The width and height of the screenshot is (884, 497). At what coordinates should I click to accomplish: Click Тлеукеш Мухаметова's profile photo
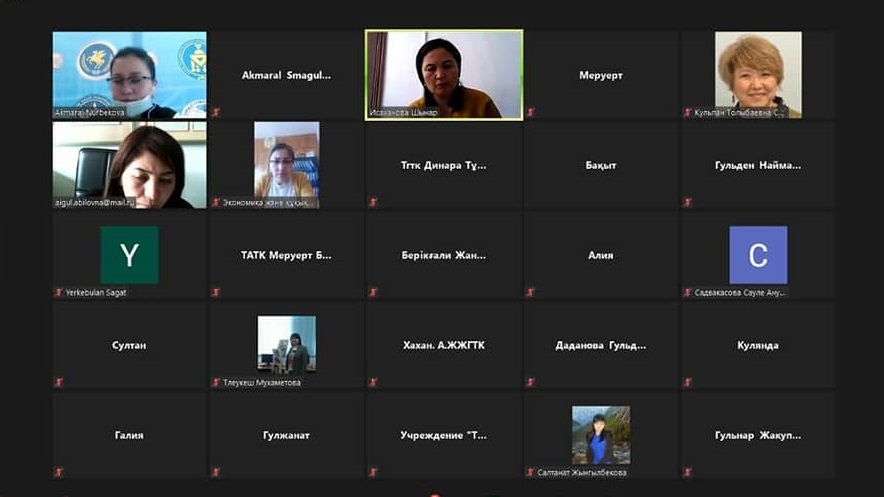287,345
